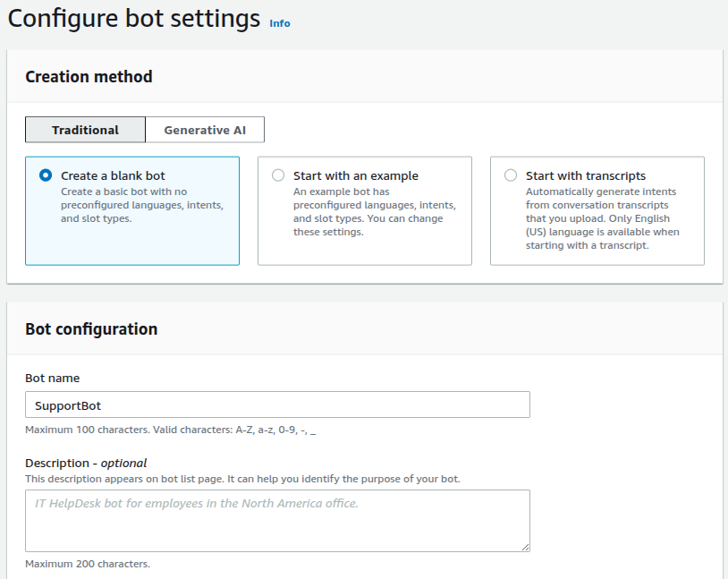The width and height of the screenshot is (728, 579).
Task: Click the blank bot card description text
Action: pos(142,205)
